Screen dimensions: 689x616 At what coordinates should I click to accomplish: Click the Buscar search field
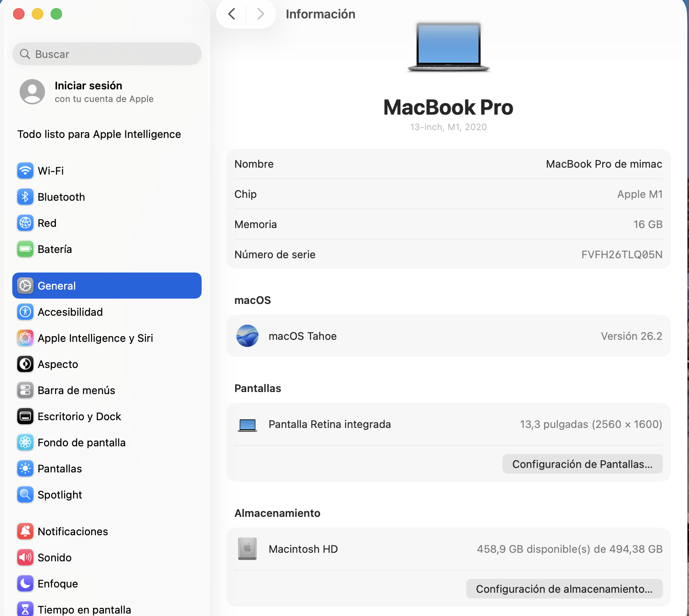coord(107,54)
